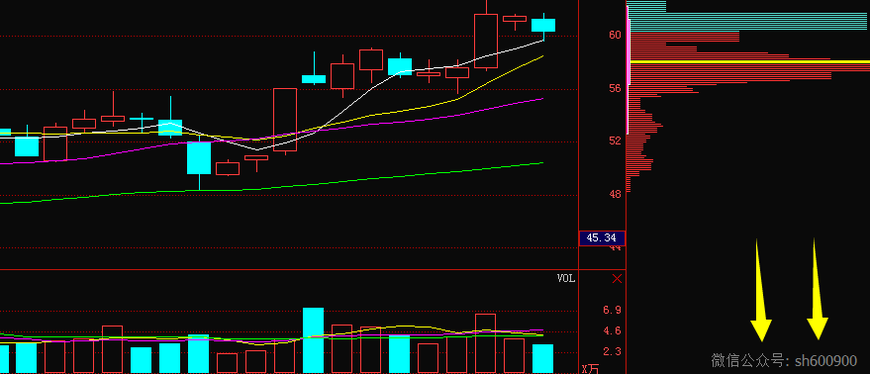Select the VOL indicator label

click(566, 279)
